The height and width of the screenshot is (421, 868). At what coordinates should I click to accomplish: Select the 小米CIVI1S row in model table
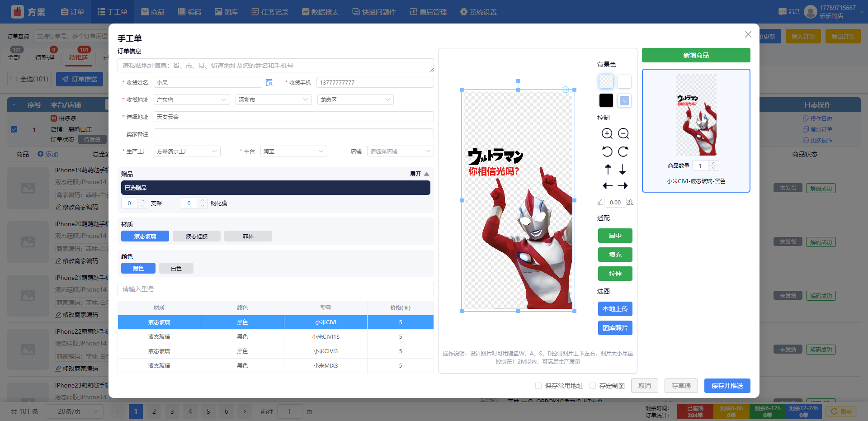(x=276, y=337)
